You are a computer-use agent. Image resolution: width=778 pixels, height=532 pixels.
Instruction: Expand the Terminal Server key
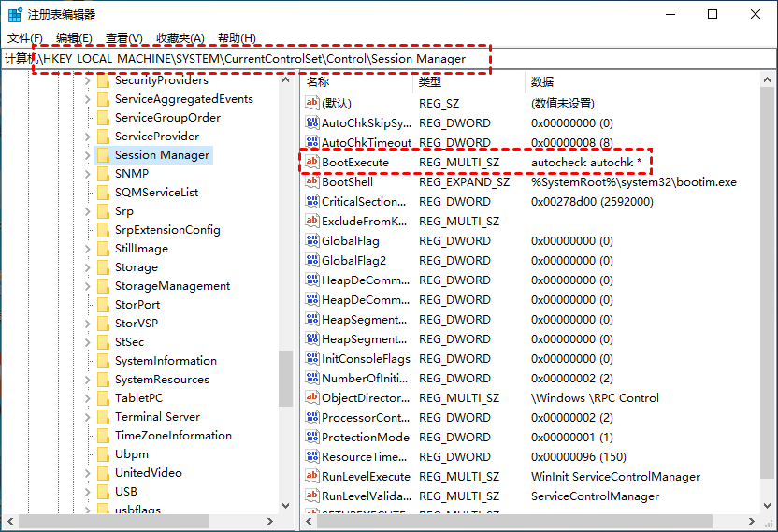pos(87,417)
